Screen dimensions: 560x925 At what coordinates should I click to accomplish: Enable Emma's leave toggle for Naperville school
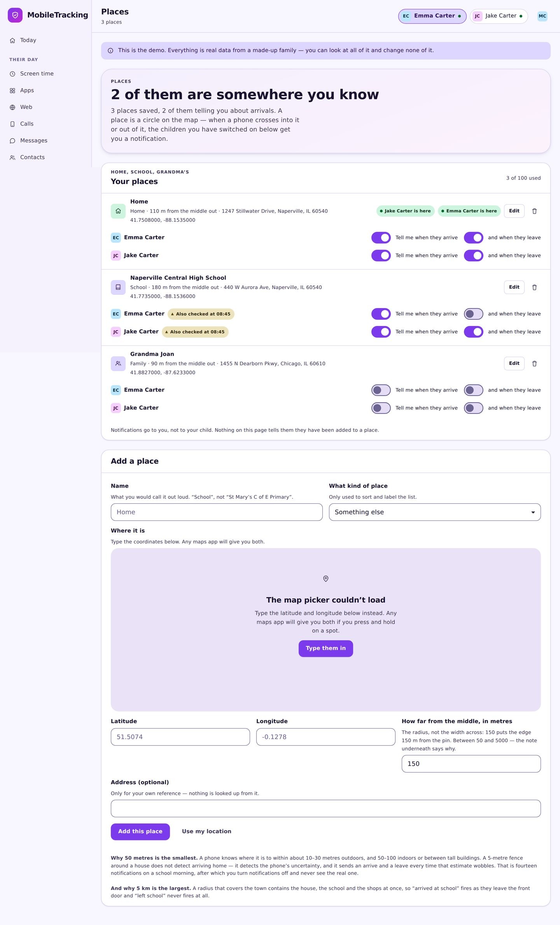(474, 314)
